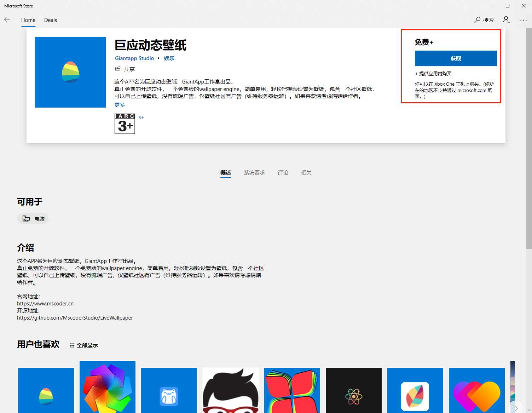The image size is (532, 413).
Task: Expand the description via 更多
Action: [x=120, y=105]
